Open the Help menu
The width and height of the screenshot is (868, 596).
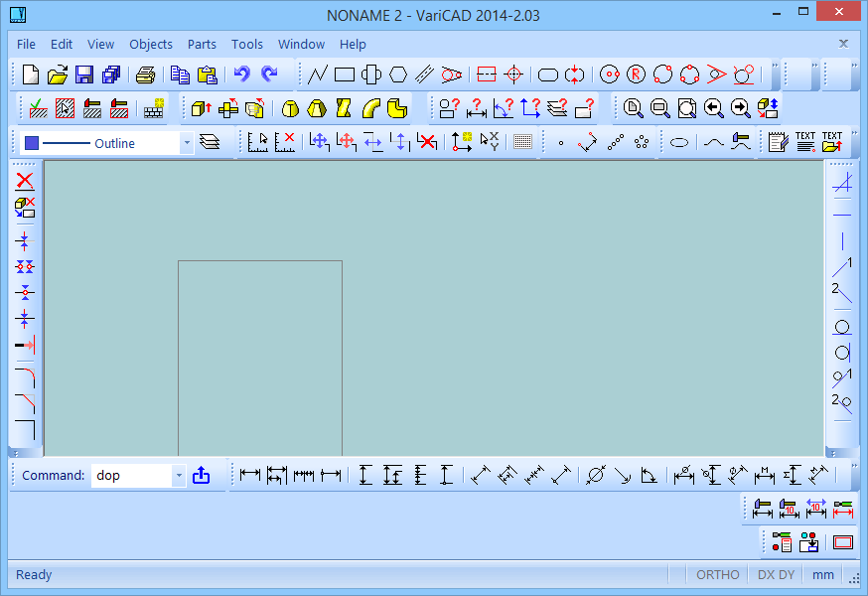coord(353,45)
